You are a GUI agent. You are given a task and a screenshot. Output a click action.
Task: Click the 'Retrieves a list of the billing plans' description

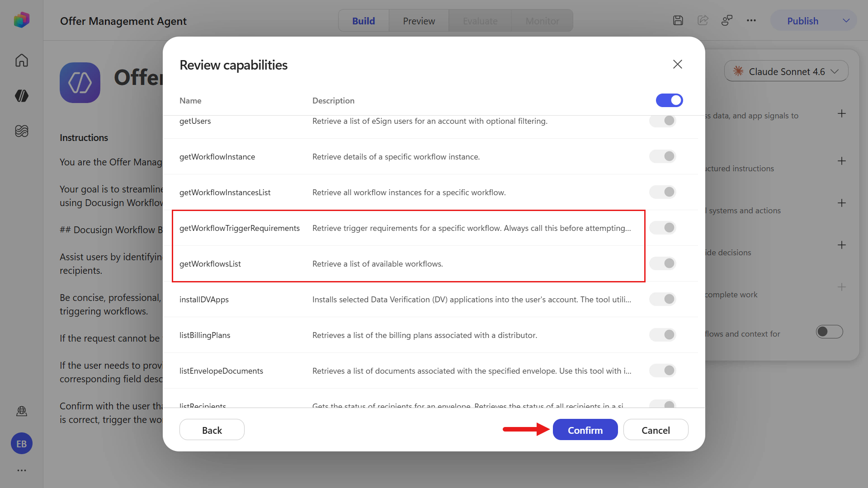(x=425, y=335)
